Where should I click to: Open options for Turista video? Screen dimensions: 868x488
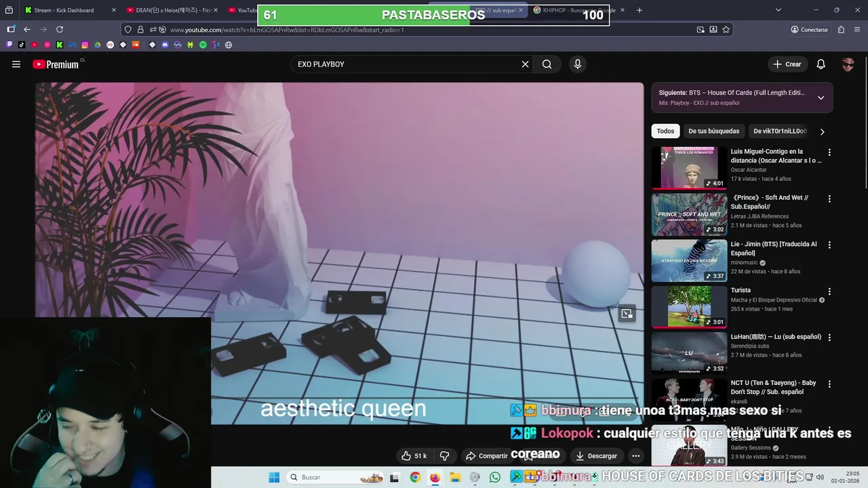(x=829, y=291)
